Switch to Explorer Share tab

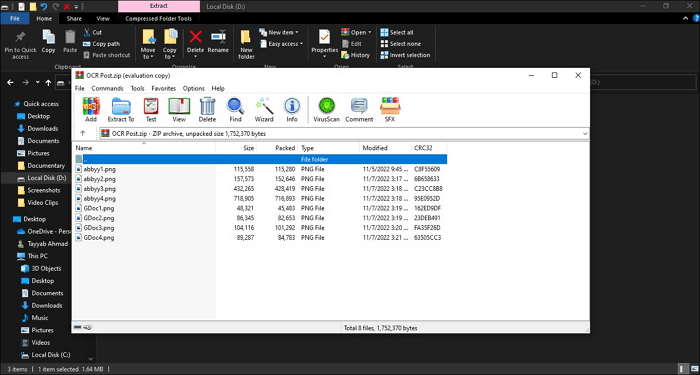coord(74,19)
